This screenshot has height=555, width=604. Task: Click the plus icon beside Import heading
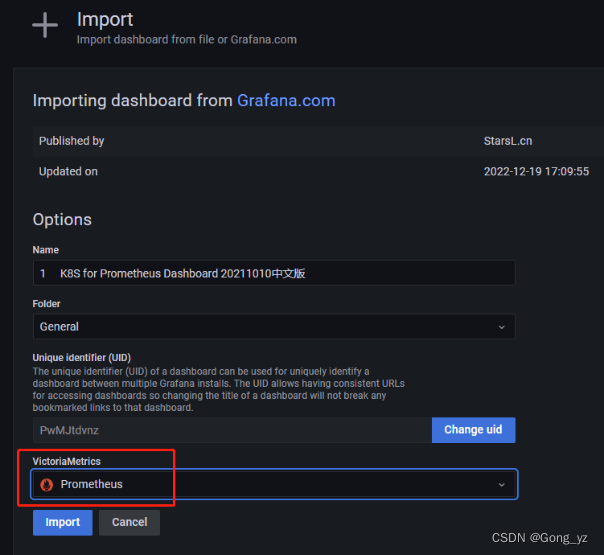click(x=45, y=25)
